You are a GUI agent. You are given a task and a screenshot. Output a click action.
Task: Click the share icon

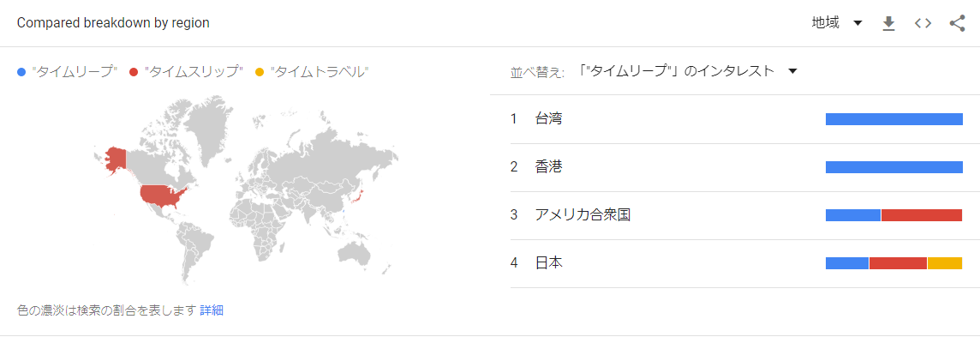click(x=957, y=24)
